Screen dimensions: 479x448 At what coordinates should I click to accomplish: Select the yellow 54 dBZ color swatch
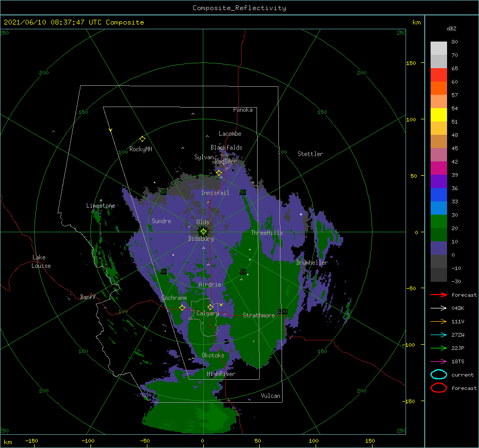(x=439, y=115)
